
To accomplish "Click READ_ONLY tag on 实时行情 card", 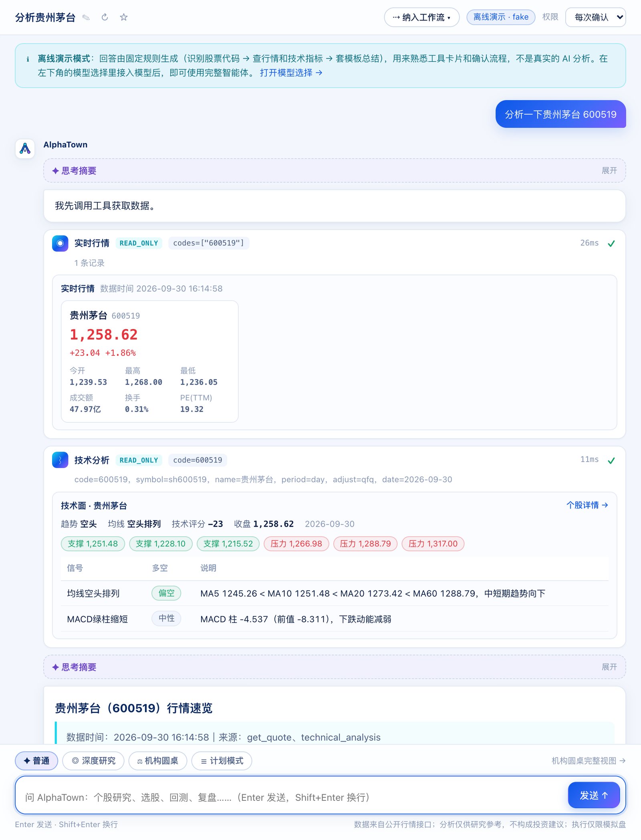I will coord(139,243).
